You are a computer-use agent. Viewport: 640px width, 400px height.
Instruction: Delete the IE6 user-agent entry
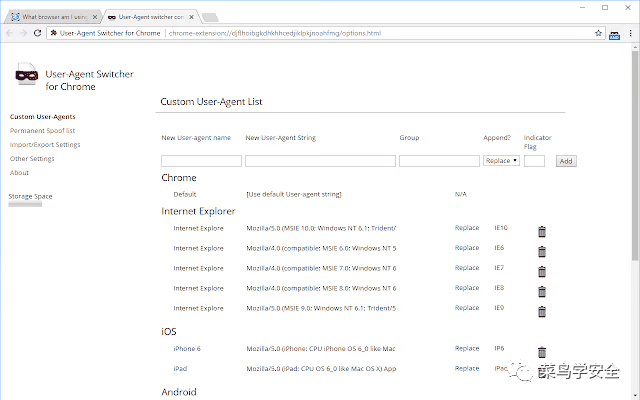click(542, 251)
